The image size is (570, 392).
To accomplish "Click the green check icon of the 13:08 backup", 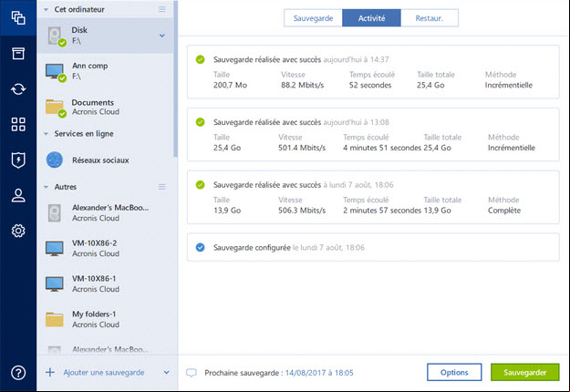I will point(201,122).
